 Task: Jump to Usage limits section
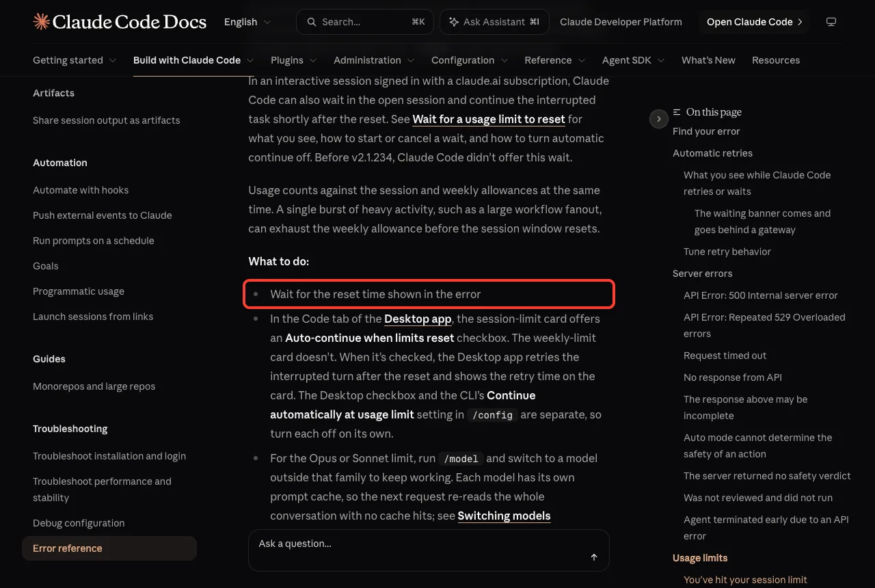700,558
